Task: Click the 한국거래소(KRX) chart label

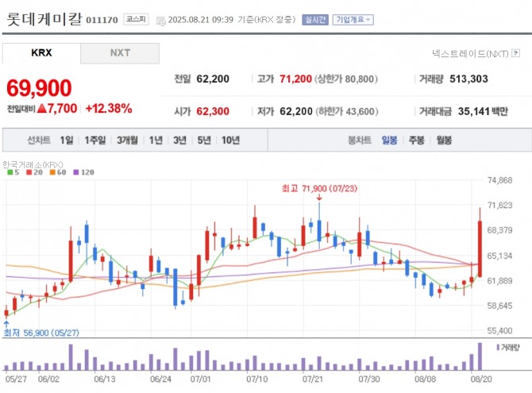Action: click(33, 164)
